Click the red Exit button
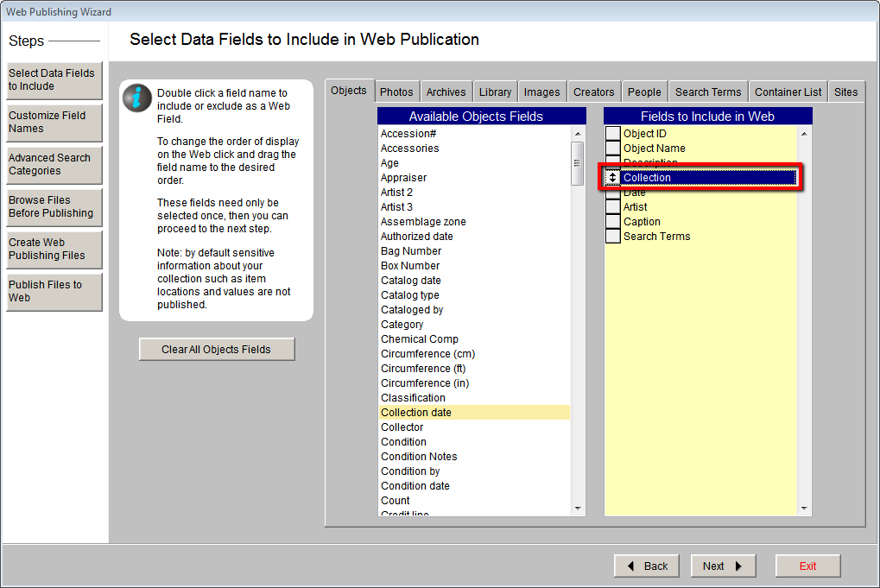This screenshot has height=588, width=880. 807,566
